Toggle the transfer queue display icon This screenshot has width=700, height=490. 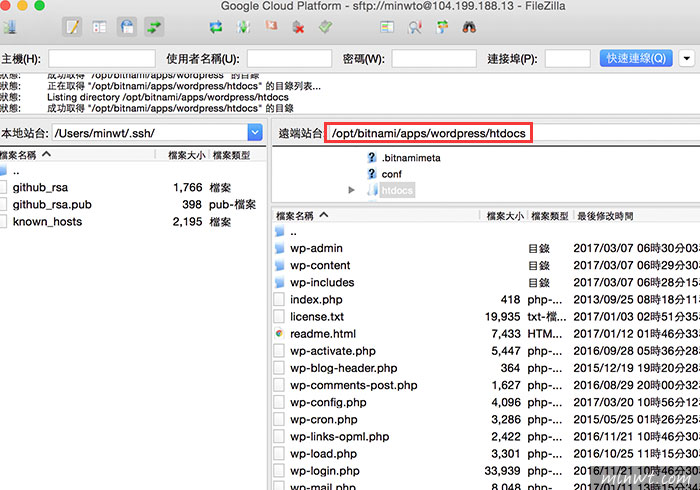tap(154, 27)
